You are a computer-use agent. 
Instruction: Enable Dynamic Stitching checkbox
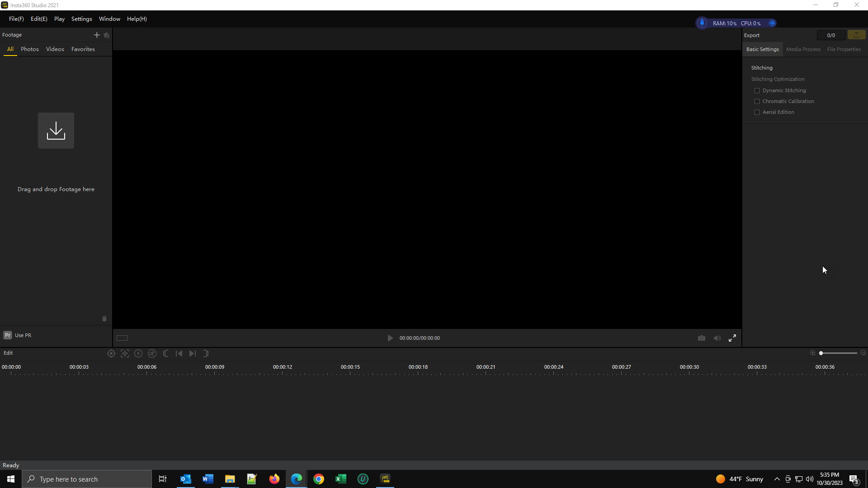757,90
